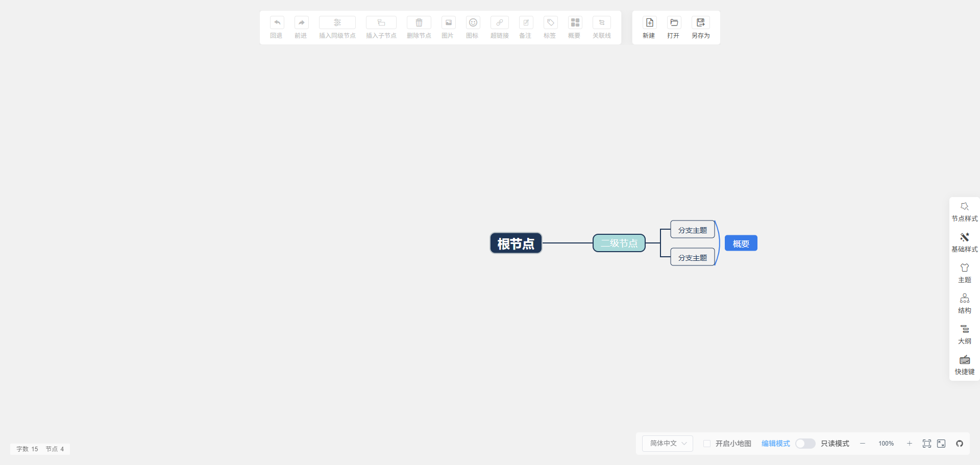Toggle edit/read-only mode switch
Viewport: 980px width, 465px height.
[x=805, y=444]
